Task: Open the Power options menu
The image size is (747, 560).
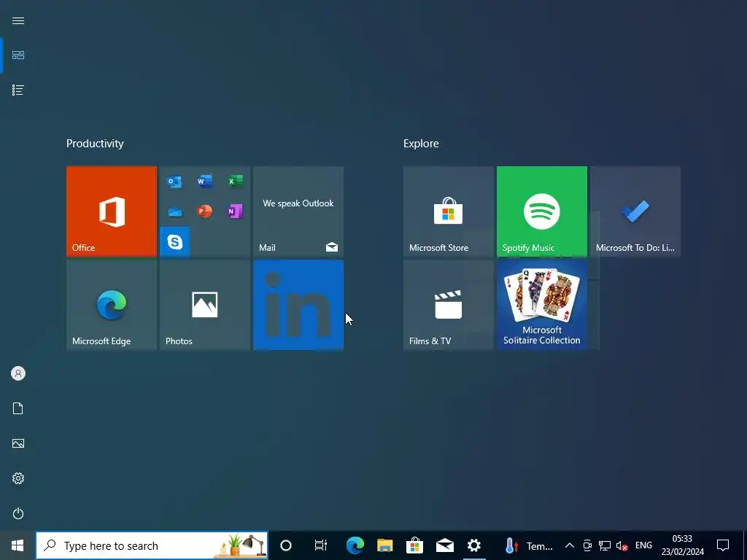Action: pos(18,513)
